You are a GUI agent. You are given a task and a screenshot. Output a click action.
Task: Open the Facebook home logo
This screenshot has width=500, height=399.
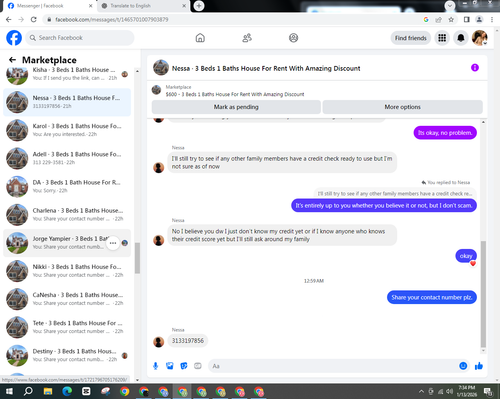tap(14, 38)
